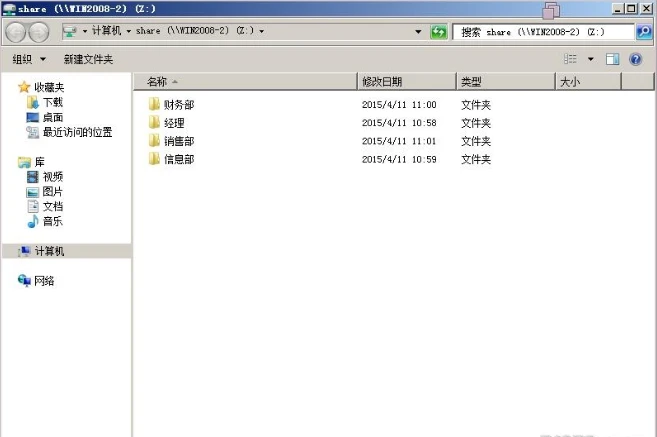
Task: Select folder name 销售部
Action: tap(179, 141)
